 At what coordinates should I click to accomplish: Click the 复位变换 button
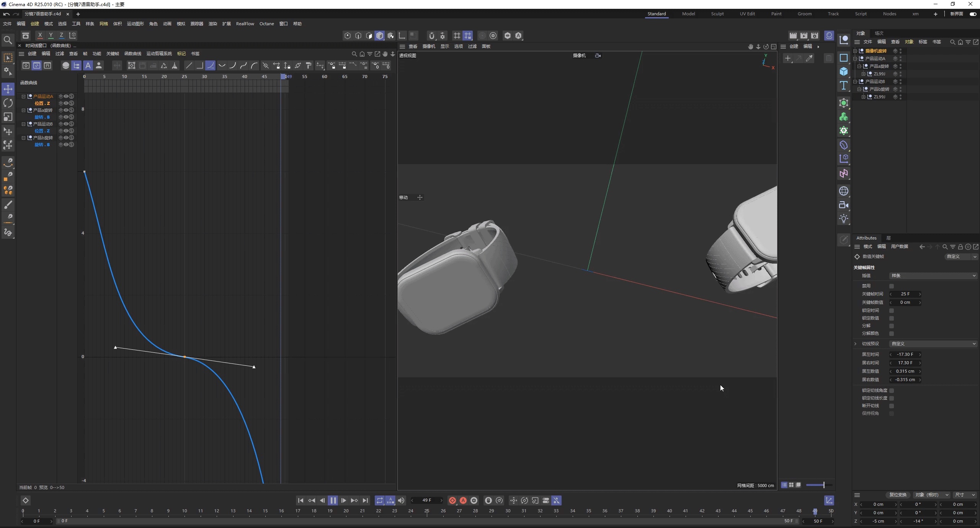898,495
